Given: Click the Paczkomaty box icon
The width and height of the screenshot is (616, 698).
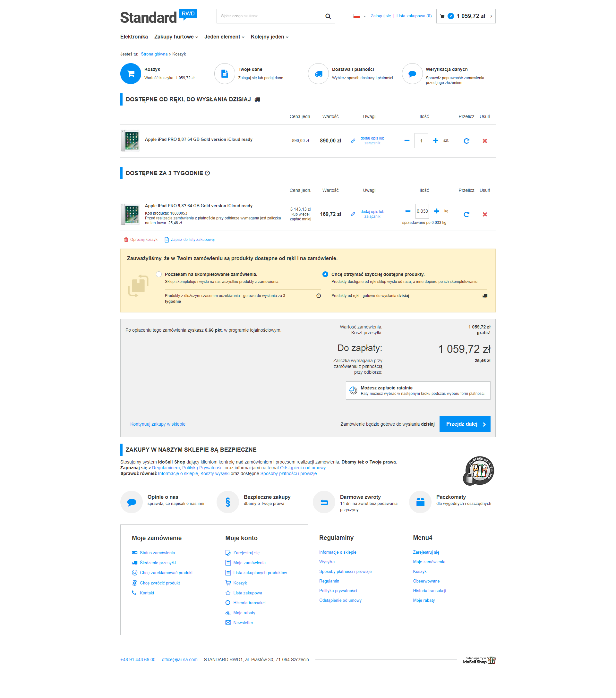Looking at the screenshot, I should coord(420,502).
